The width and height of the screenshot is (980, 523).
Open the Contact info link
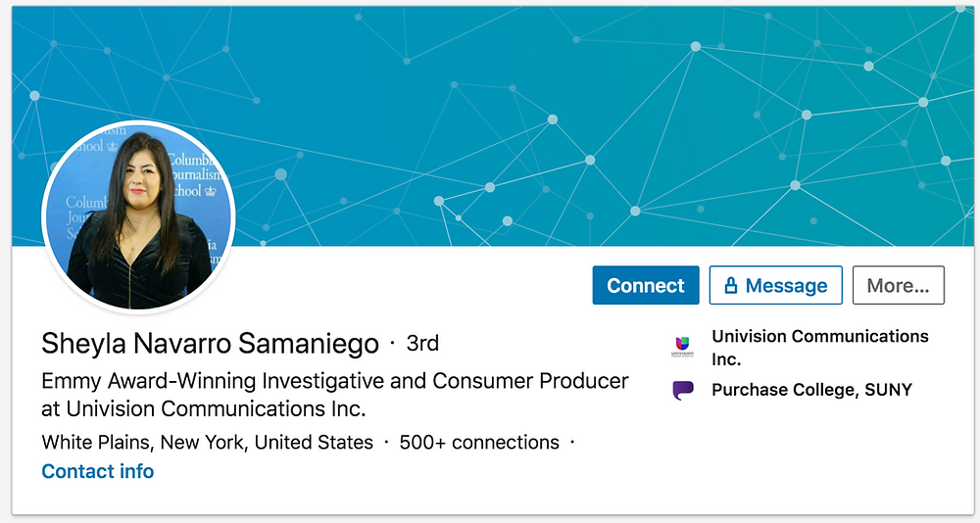coord(97,471)
